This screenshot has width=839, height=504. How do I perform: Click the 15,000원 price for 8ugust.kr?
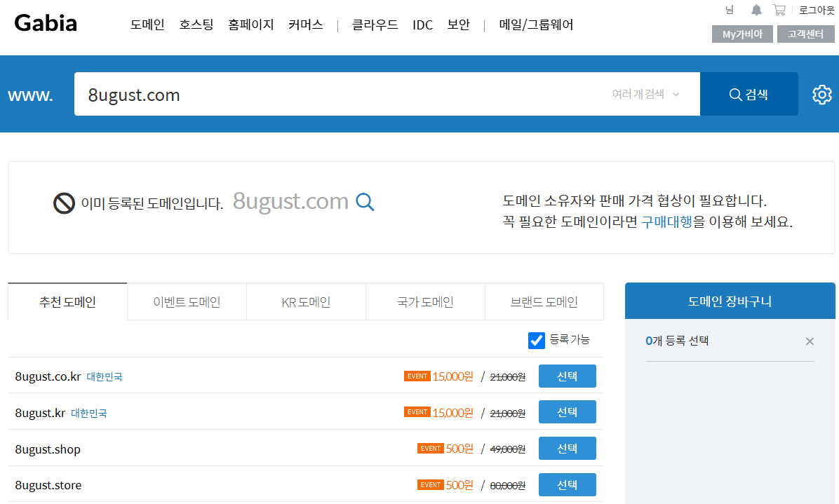452,413
